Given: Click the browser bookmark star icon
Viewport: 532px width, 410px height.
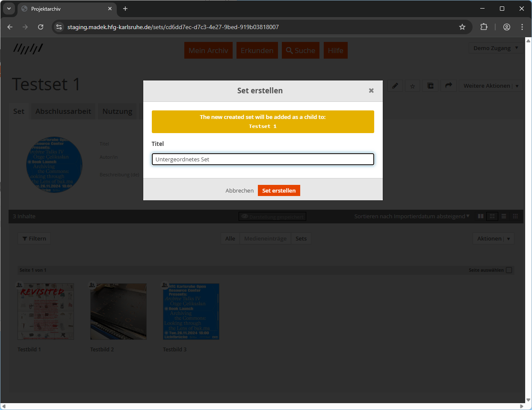Looking at the screenshot, I should tap(462, 27).
